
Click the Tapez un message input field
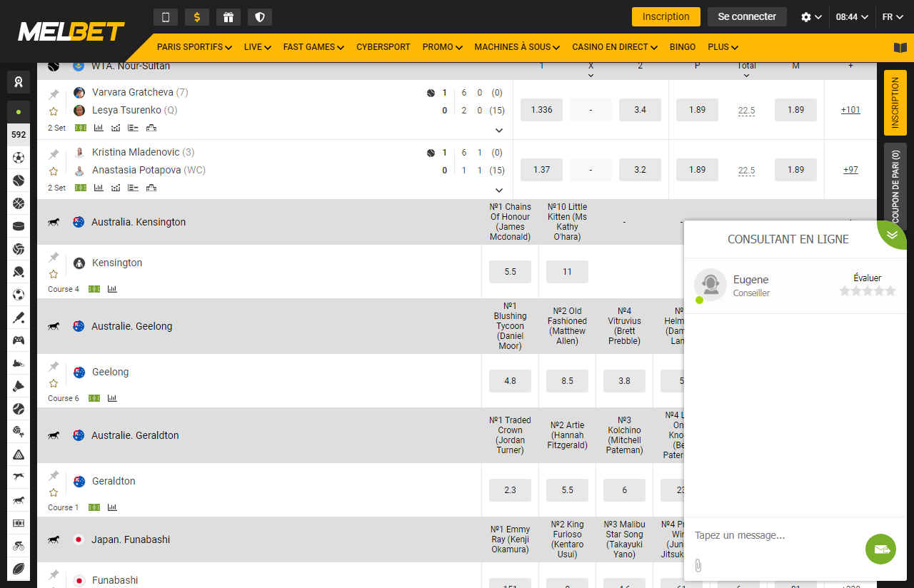[775, 535]
